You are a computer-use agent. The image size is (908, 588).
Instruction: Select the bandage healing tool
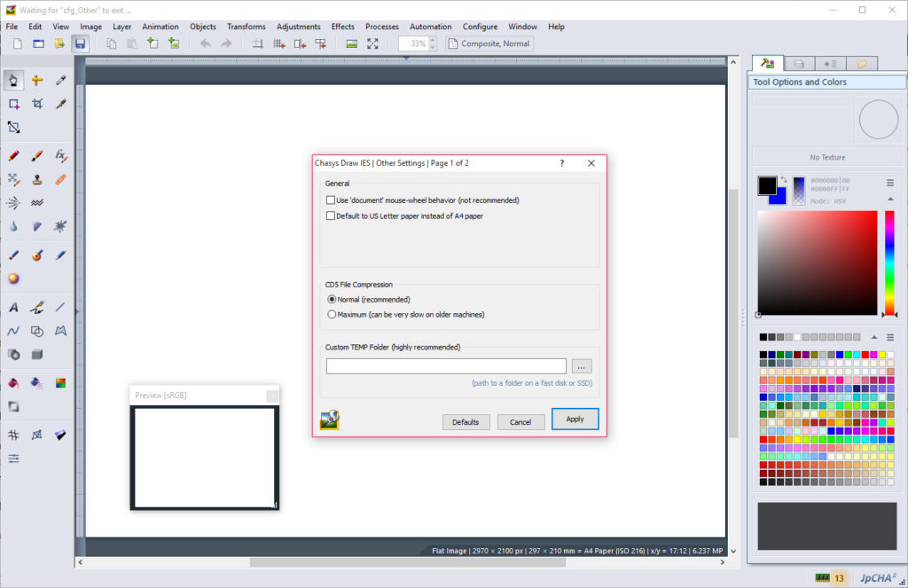pos(61,179)
